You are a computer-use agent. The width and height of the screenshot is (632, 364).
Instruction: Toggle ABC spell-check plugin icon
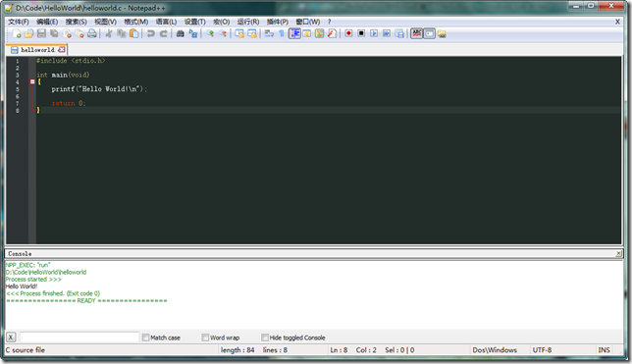pyautogui.click(x=417, y=33)
